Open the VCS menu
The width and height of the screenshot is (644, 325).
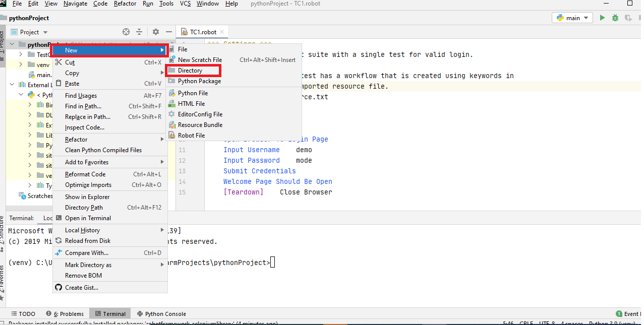pyautogui.click(x=185, y=4)
